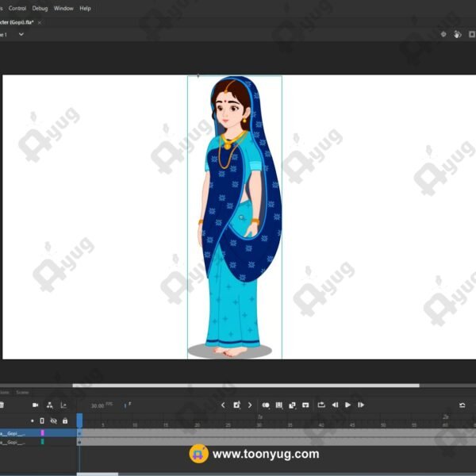Click the teal layer color swatch
The width and height of the screenshot is (476, 476).
click(43, 442)
